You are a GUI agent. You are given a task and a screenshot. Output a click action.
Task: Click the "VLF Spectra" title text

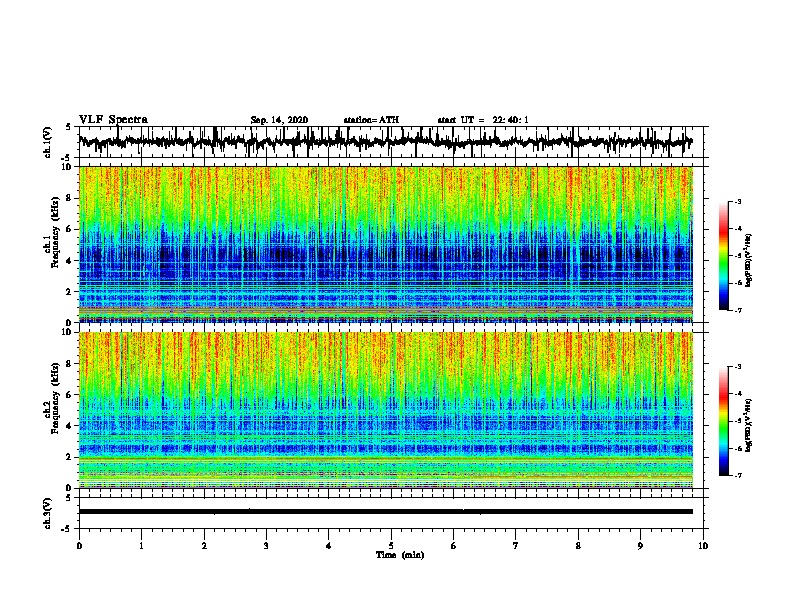click(113, 120)
